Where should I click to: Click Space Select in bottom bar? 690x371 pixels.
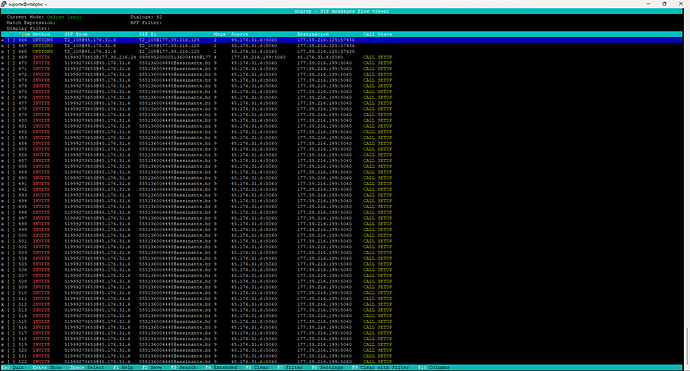pos(87,367)
